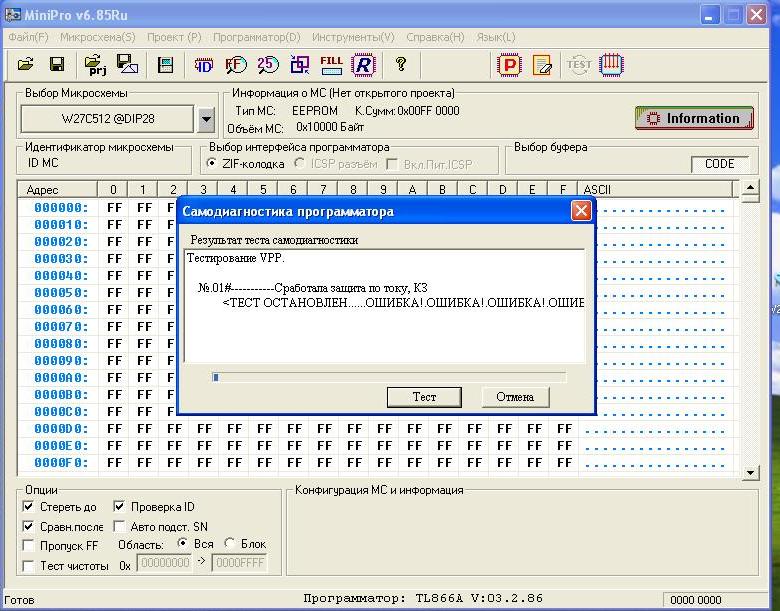
Task: Uncheck the Сравн.после checkbox
Action: click(x=28, y=526)
